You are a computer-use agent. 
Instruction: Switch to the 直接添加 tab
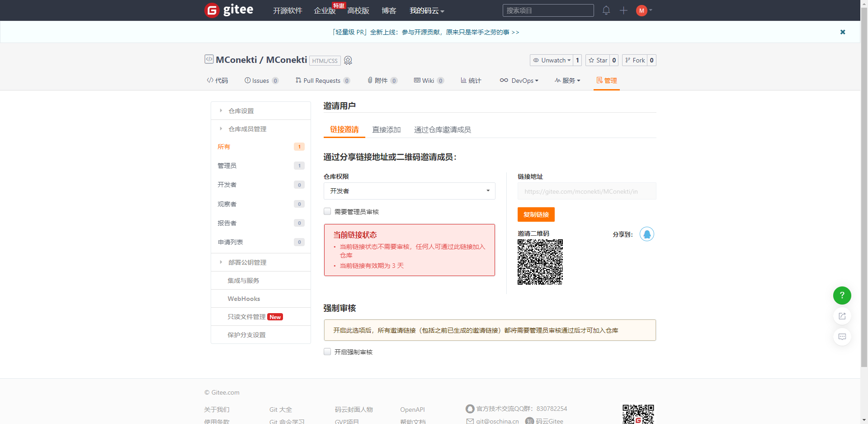click(x=387, y=130)
